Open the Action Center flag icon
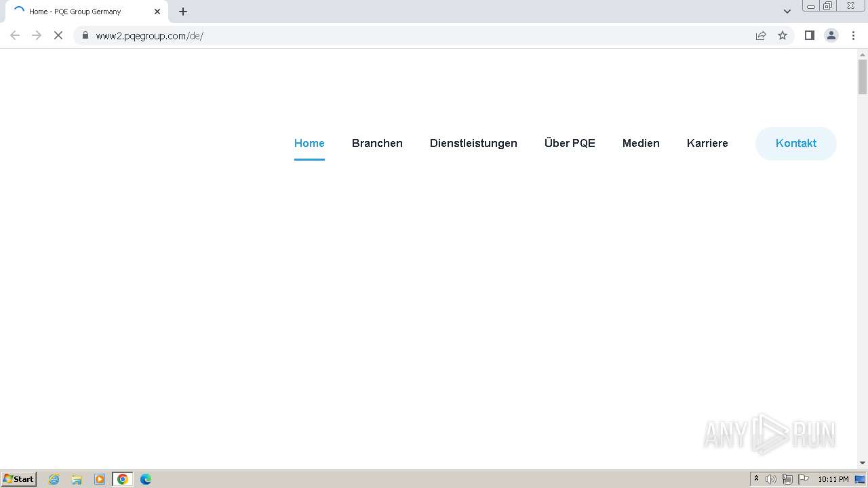Image resolution: width=868 pixels, height=488 pixels. click(804, 479)
